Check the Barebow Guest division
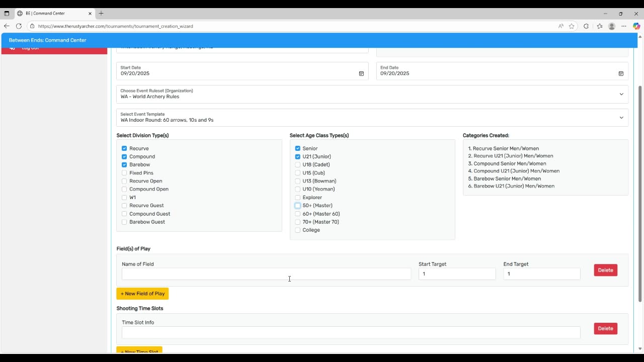The image size is (644, 362). [124, 222]
